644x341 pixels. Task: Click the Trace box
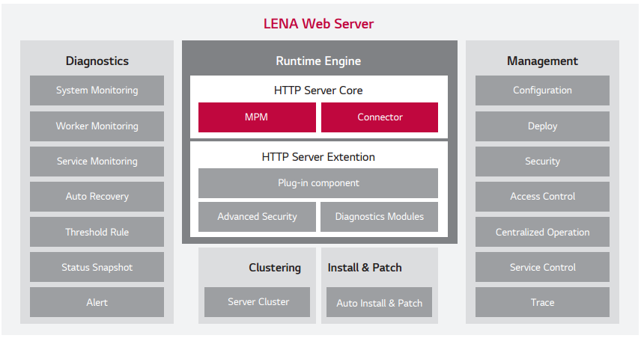click(x=543, y=302)
